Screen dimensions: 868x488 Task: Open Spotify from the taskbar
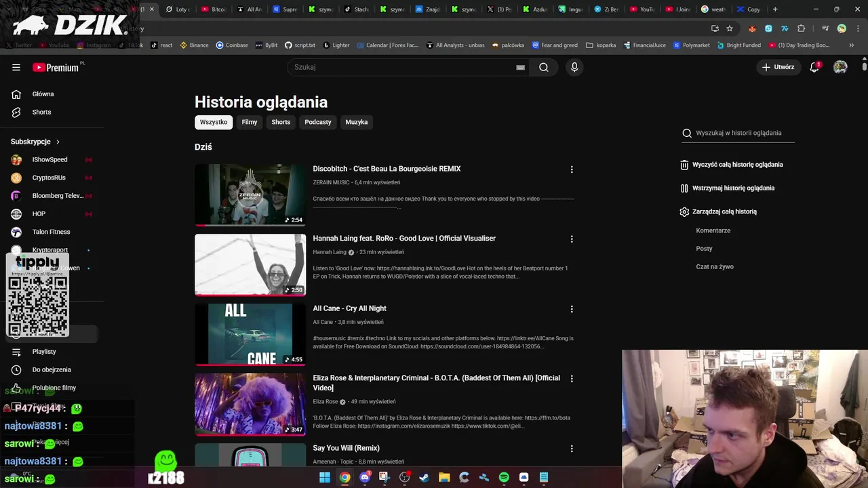tap(504, 477)
